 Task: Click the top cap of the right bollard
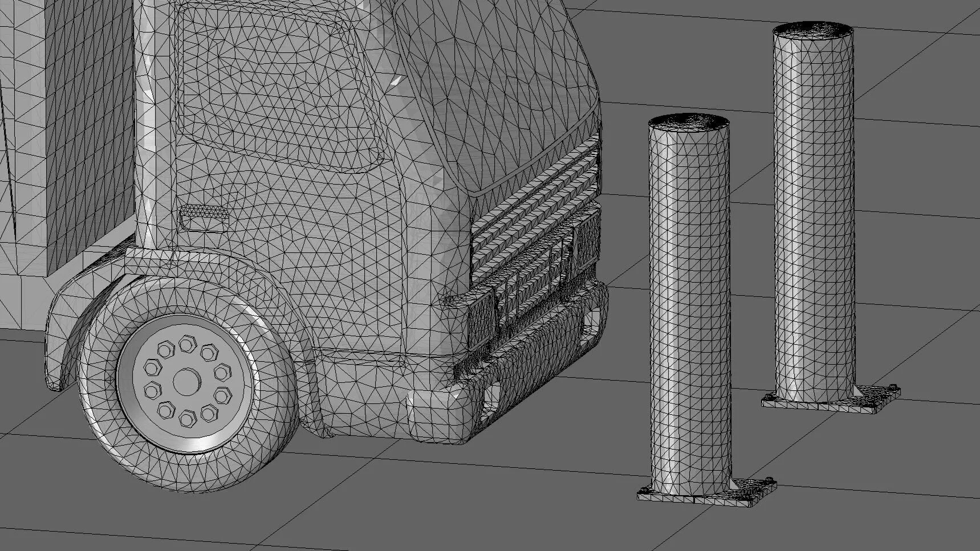[x=812, y=31]
